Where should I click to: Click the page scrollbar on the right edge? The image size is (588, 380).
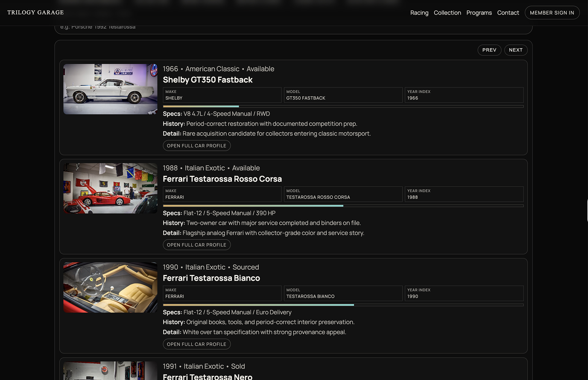tap(586, 209)
